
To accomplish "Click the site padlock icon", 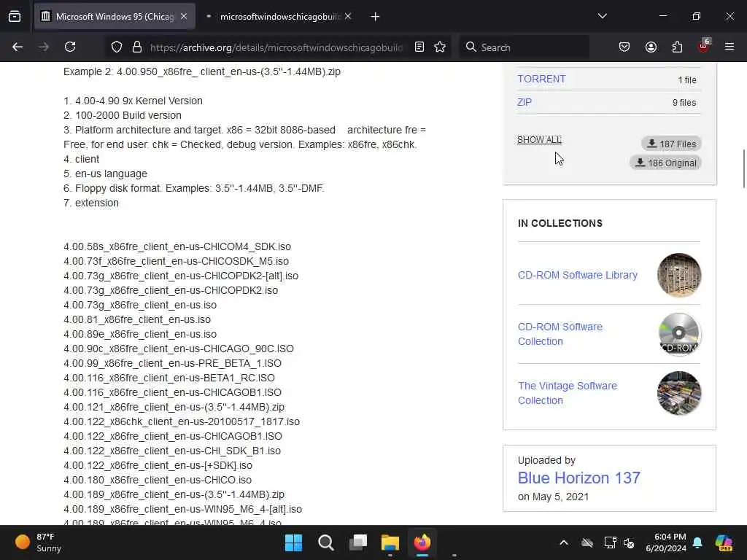I will pyautogui.click(x=137, y=47).
